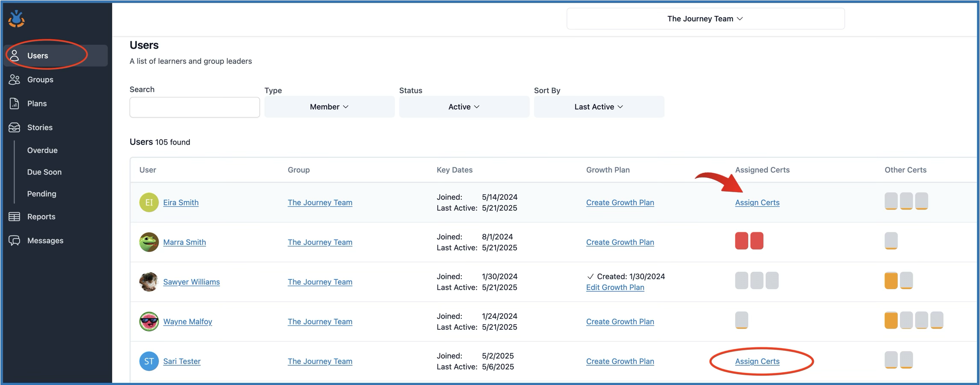Click the Plans document icon
Viewport: 980px width, 385px height.
15,104
